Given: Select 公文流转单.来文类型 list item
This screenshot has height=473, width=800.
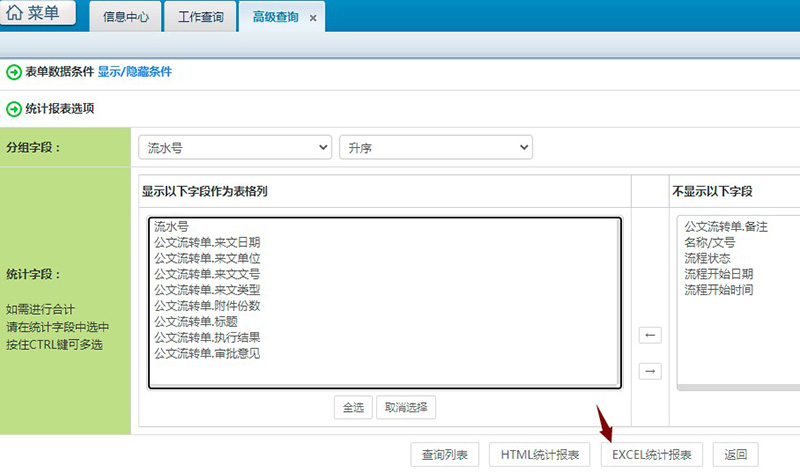Looking at the screenshot, I should [x=384, y=289].
